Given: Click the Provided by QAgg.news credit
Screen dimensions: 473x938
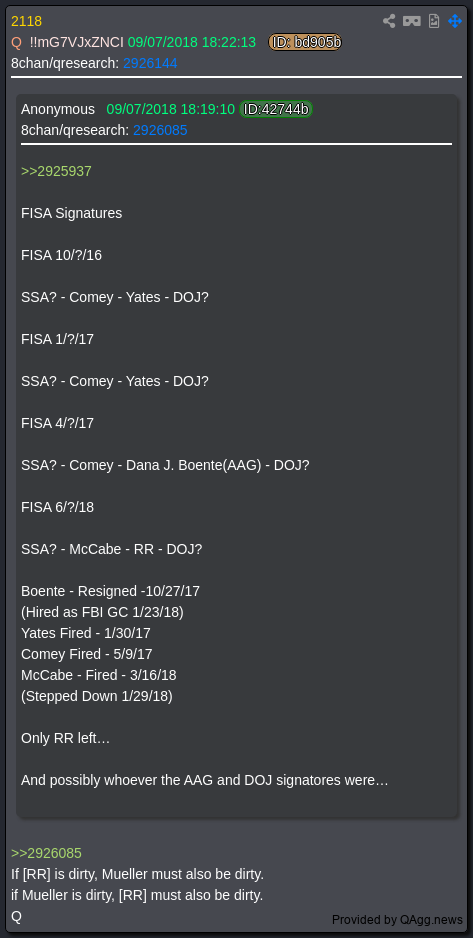Looking at the screenshot, I should pos(397,919).
